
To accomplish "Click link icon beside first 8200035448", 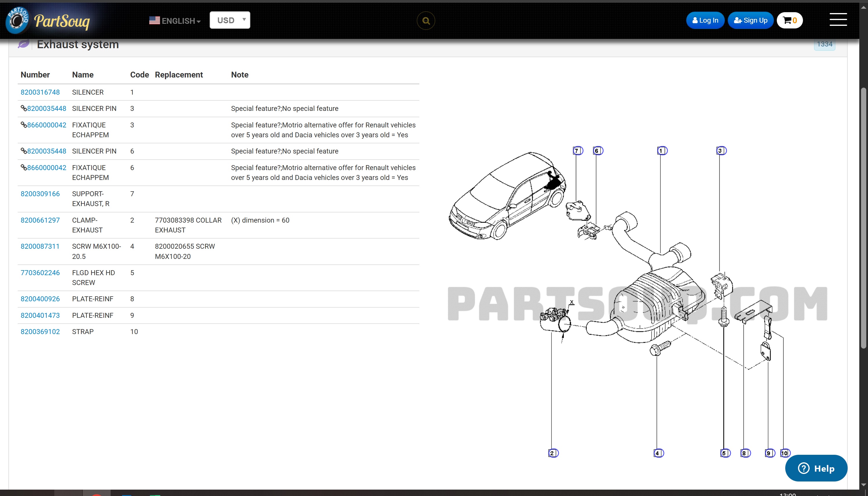I will coord(24,108).
